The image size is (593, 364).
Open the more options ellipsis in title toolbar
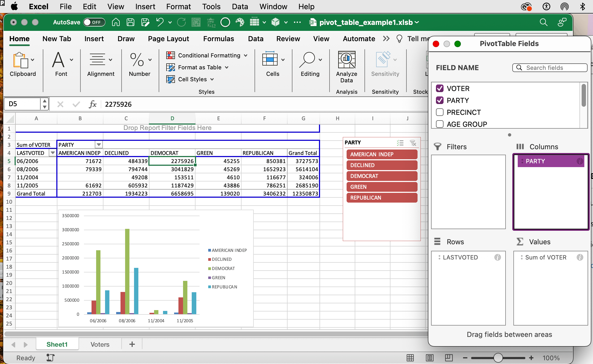tap(297, 22)
